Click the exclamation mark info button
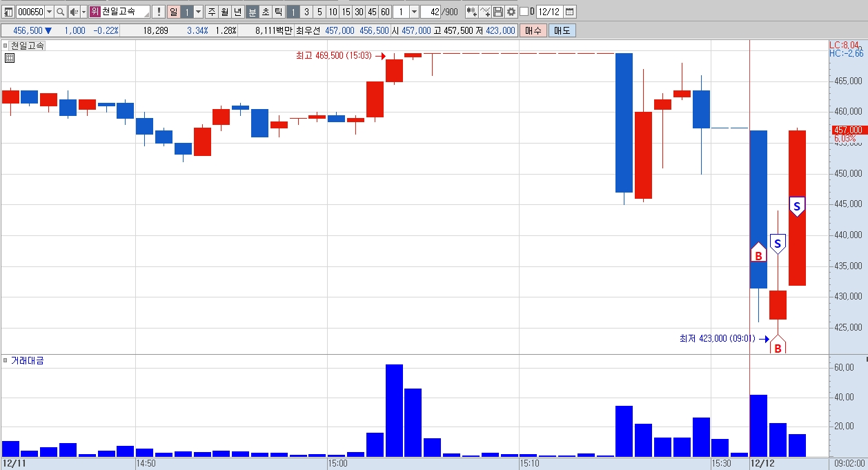 coord(159,12)
